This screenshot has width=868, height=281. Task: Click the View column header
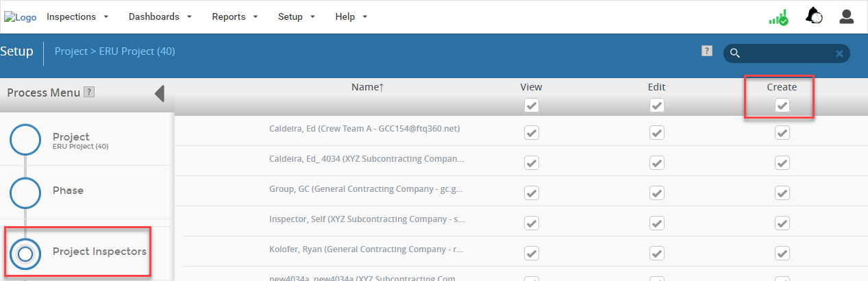(532, 87)
